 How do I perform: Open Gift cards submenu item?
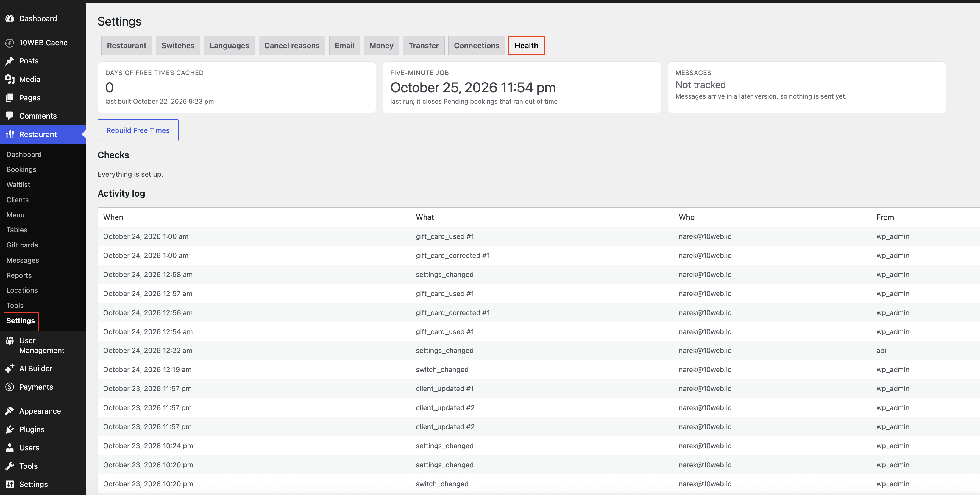pyautogui.click(x=22, y=245)
